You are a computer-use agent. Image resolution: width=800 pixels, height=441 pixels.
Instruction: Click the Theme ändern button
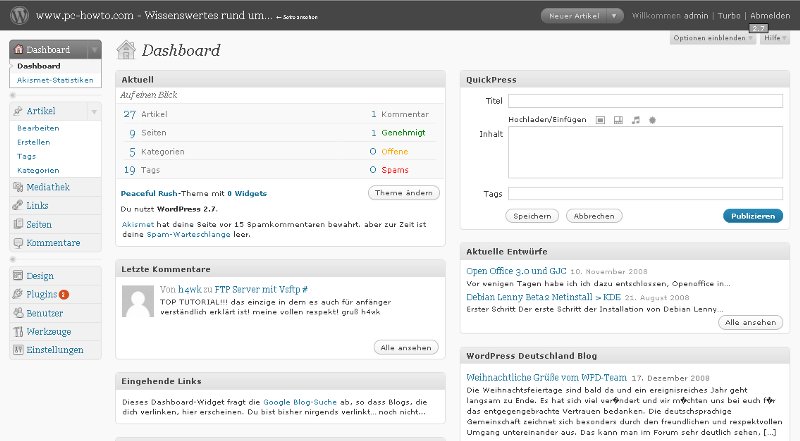pos(404,193)
